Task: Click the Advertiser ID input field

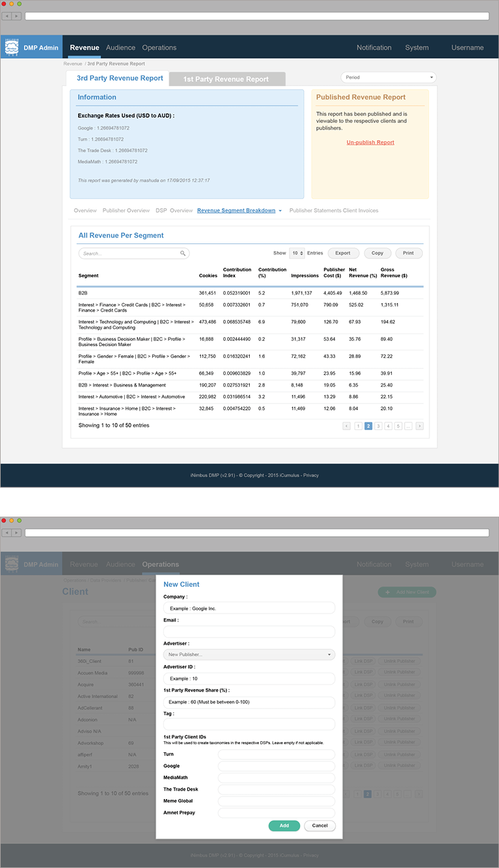Action: click(x=249, y=678)
